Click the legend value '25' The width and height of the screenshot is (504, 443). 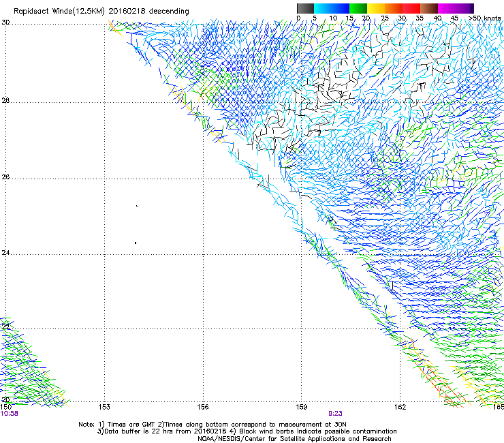(385, 18)
